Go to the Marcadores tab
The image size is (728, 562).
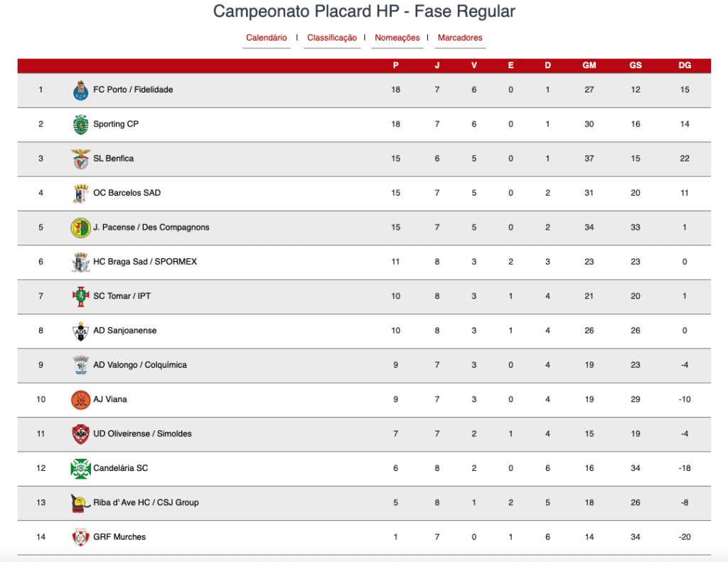(x=460, y=38)
